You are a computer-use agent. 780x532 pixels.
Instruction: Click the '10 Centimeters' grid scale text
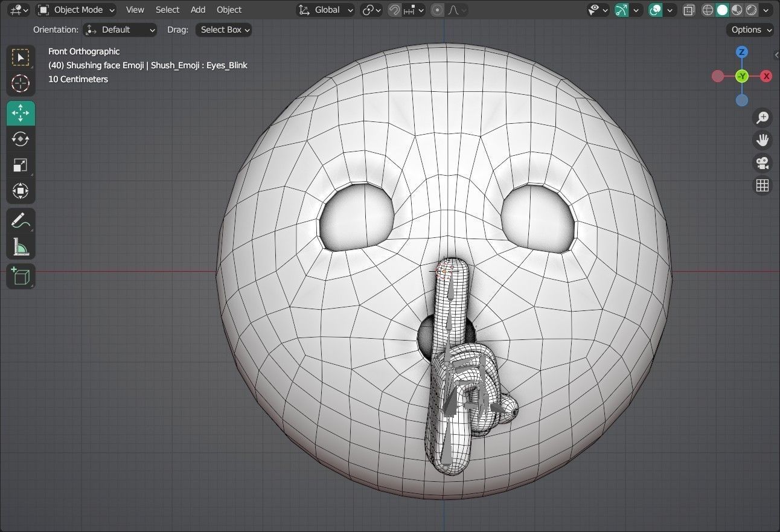pyautogui.click(x=78, y=79)
